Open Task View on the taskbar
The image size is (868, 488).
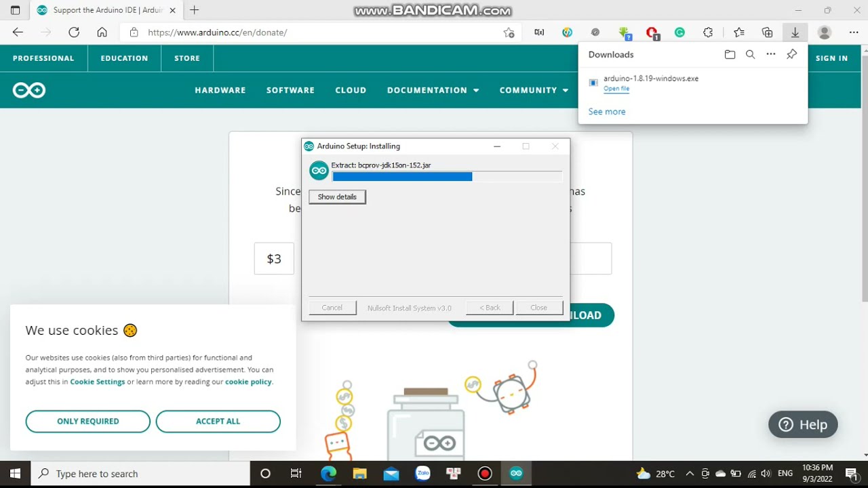296,474
